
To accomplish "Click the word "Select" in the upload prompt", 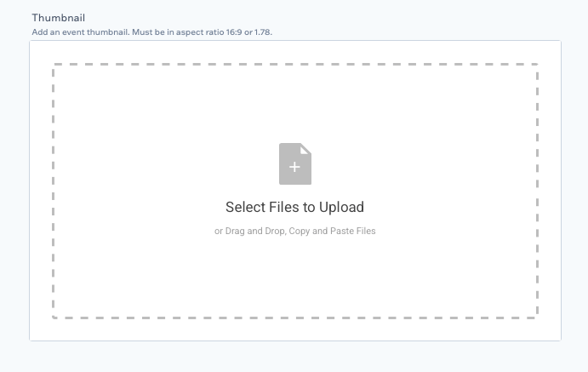I will (244, 207).
